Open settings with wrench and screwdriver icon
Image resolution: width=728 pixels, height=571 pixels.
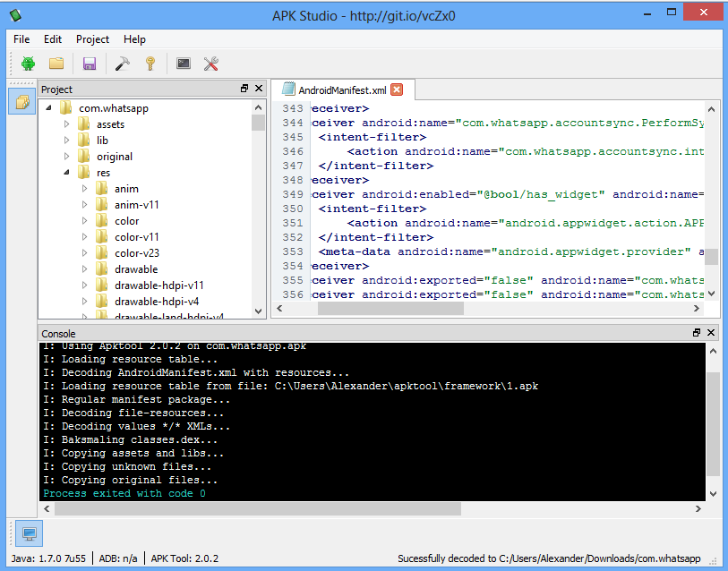click(211, 64)
